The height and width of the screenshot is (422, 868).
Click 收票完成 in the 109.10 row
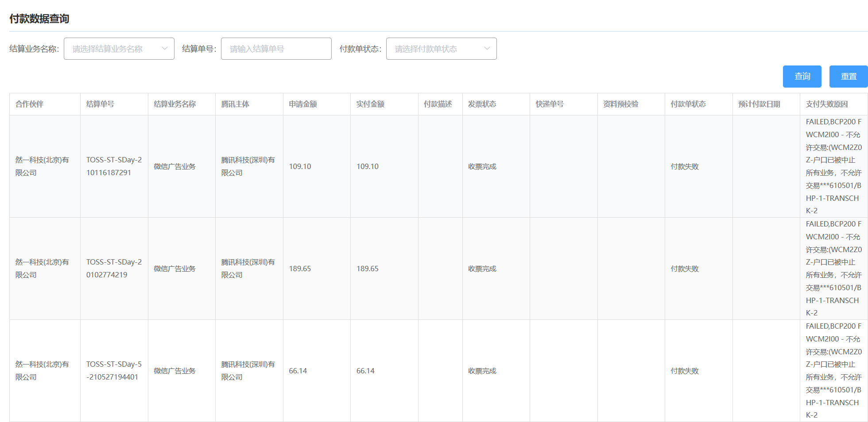coord(482,166)
